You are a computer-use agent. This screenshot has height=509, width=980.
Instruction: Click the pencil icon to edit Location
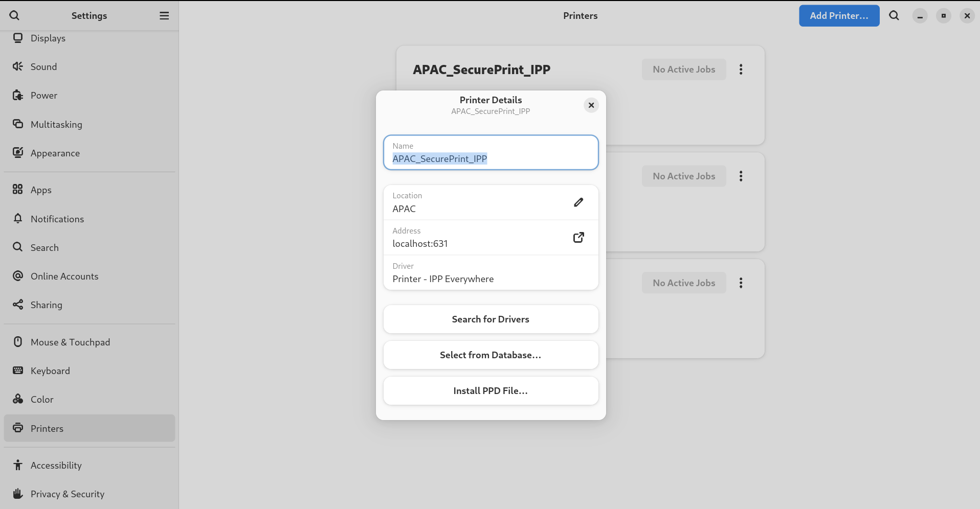coord(578,202)
